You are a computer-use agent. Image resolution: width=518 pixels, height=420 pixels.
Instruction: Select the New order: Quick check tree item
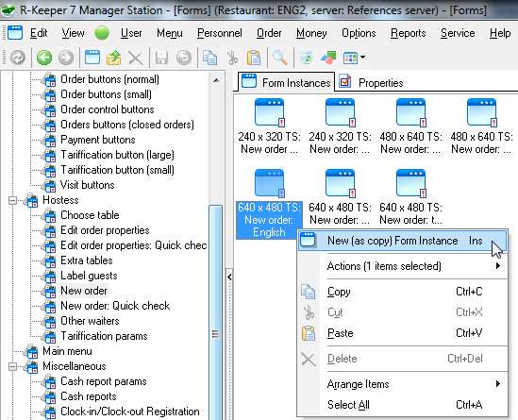(115, 306)
